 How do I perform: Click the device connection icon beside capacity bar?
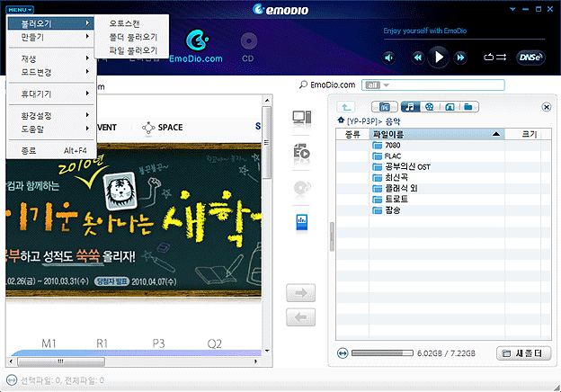[x=343, y=353]
